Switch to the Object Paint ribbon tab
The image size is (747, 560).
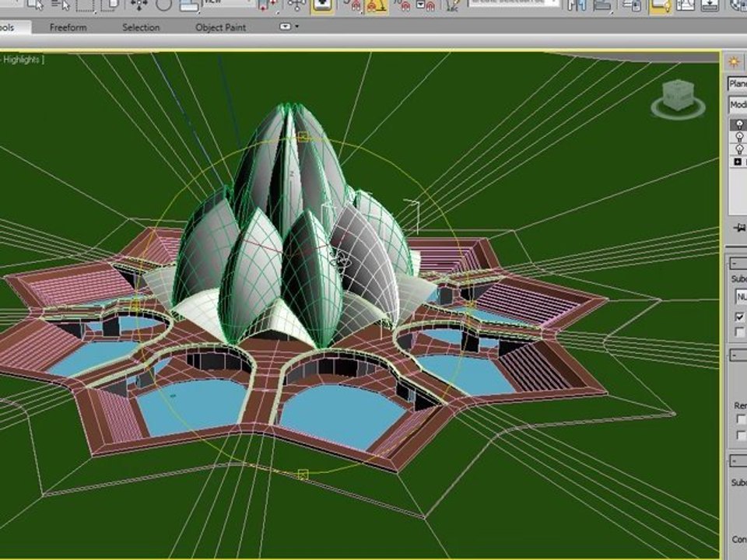(220, 28)
